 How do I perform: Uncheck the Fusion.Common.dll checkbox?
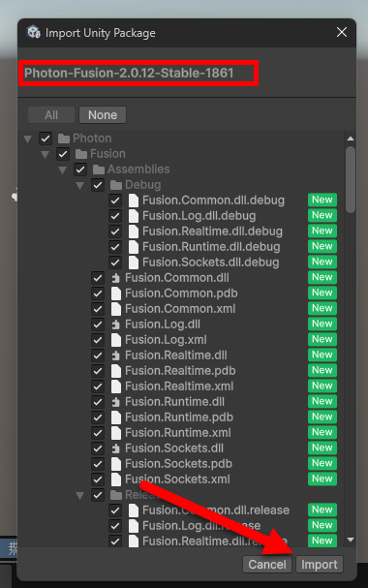[98, 278]
